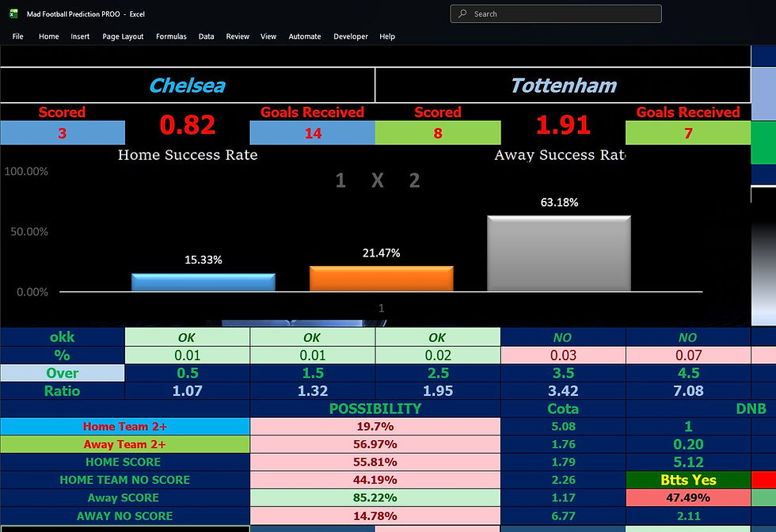The image size is (776, 532).
Task: Select the POSSIBILITY header cell
Action: (x=375, y=408)
